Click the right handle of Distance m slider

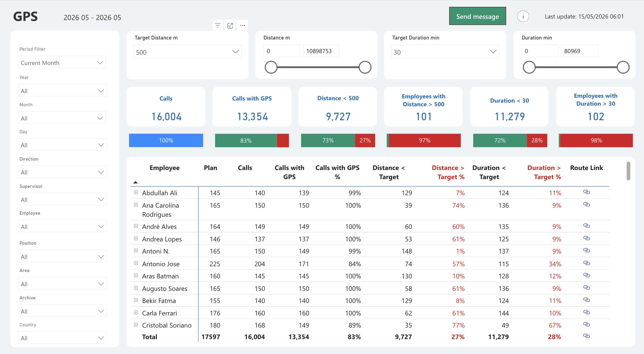[x=365, y=67]
